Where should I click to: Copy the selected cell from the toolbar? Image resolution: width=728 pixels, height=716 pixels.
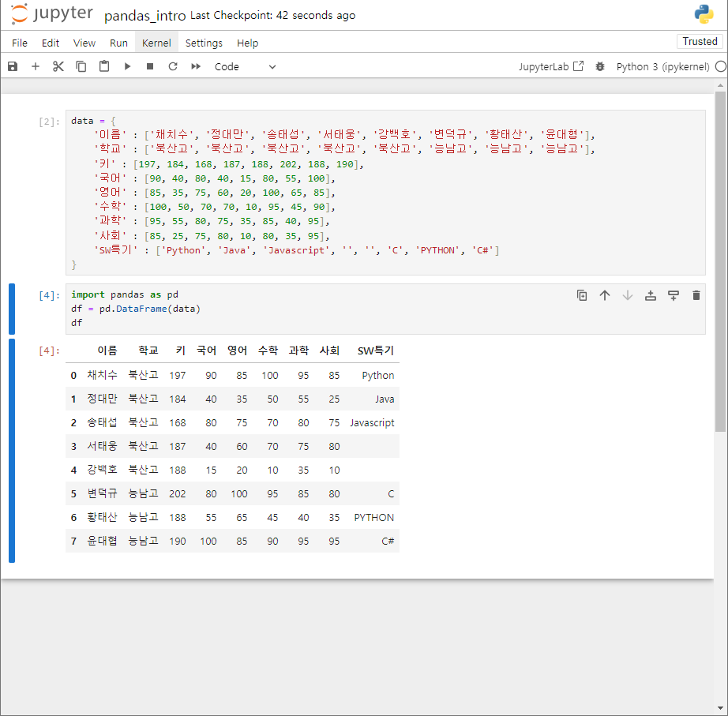(x=81, y=66)
